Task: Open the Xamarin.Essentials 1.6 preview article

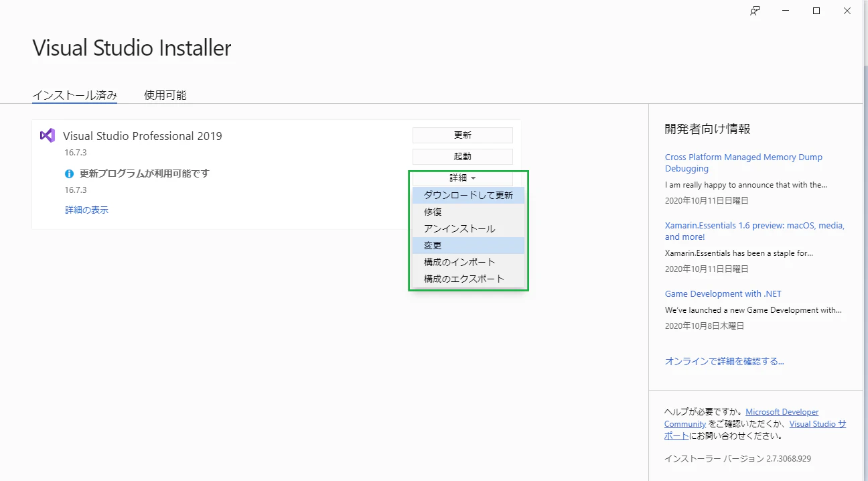Action: (755, 231)
